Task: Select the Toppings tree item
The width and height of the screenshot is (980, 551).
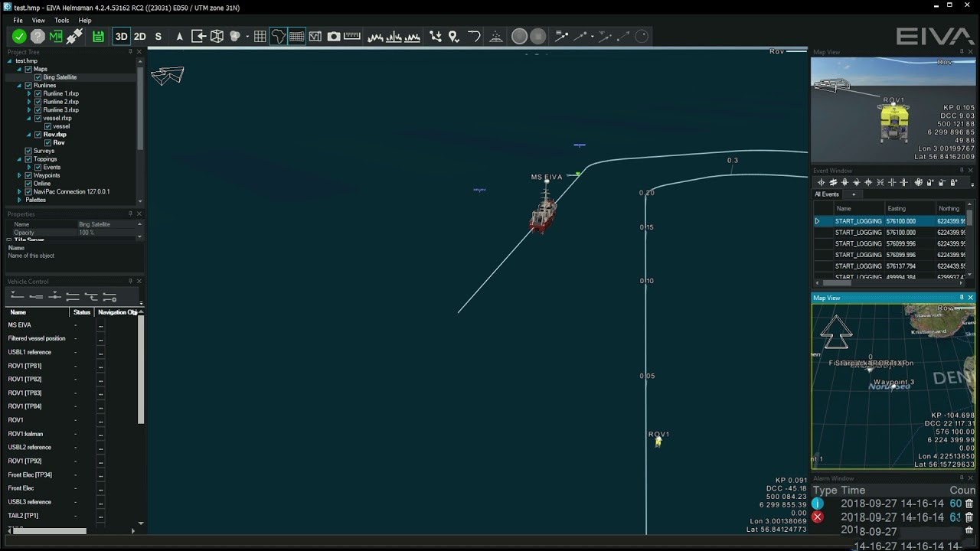Action: point(45,159)
